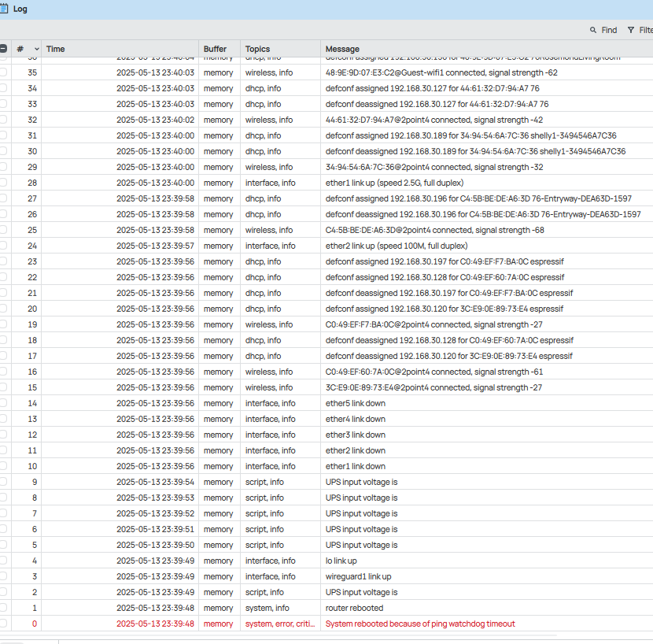Select 'defconf assigned 192.168.30.120' espressif message
Image resolution: width=653 pixels, height=644 pixels.
(445, 309)
